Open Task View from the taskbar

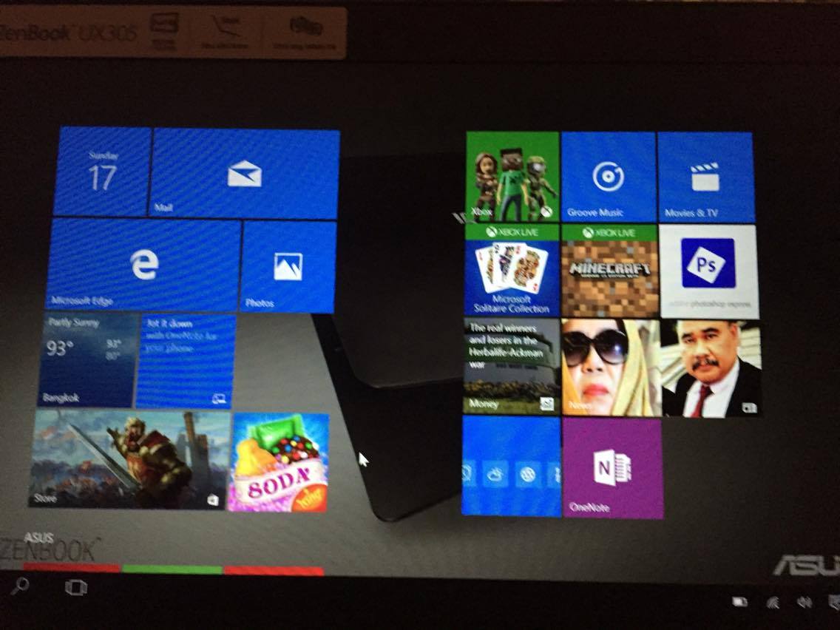(x=75, y=588)
